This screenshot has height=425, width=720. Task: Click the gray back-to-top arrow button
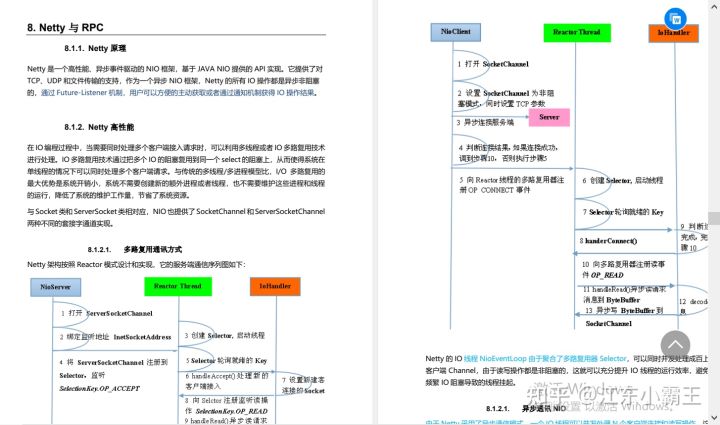[x=675, y=345]
